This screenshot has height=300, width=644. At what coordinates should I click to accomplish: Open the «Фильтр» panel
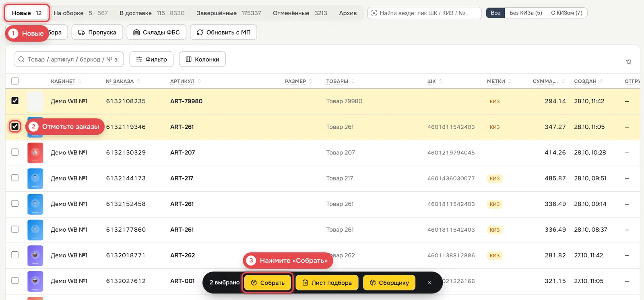click(151, 59)
